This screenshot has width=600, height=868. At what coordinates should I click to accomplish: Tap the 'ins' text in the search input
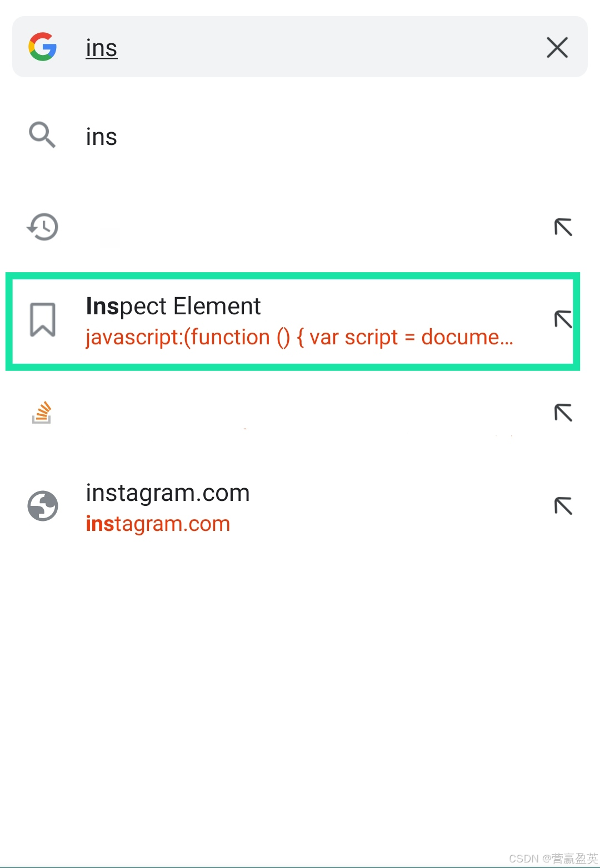click(x=101, y=47)
